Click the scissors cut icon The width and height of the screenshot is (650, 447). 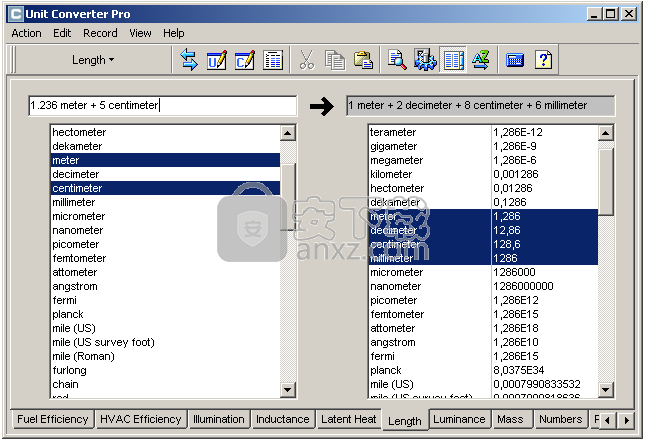[x=307, y=60]
